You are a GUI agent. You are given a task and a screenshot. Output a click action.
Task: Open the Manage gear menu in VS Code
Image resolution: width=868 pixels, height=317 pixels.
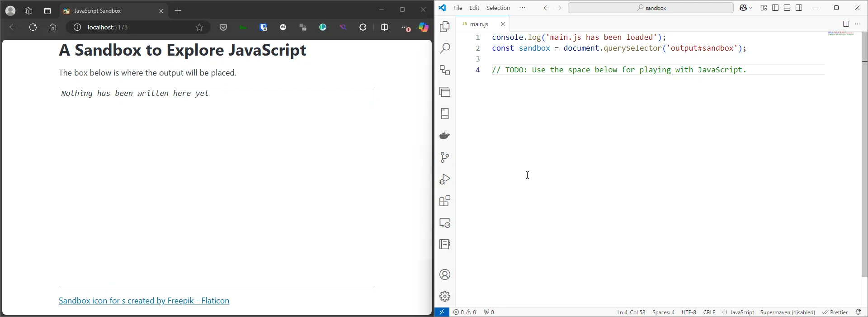(445, 296)
